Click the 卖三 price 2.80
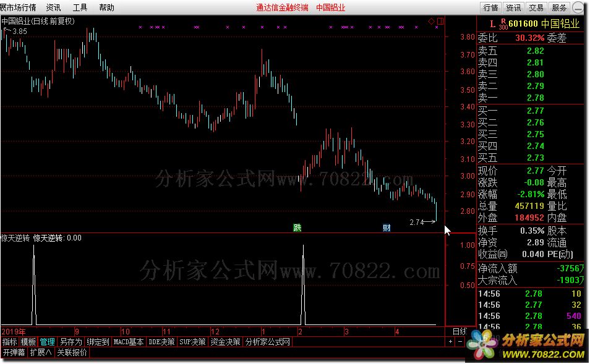The width and height of the screenshot is (590, 364). 535,74
